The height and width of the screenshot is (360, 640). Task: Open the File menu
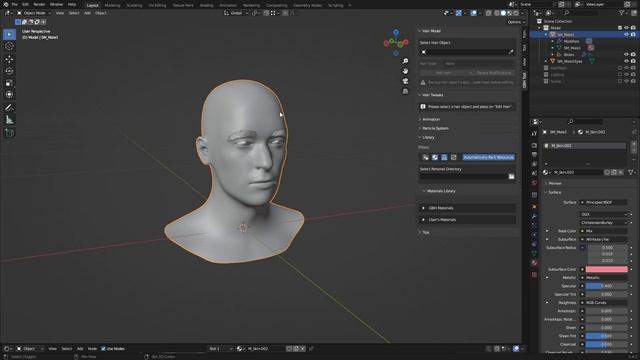click(x=14, y=4)
